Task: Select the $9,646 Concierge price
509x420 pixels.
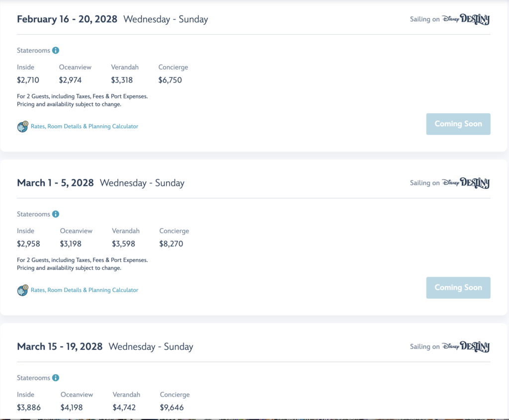Action: [x=171, y=407]
